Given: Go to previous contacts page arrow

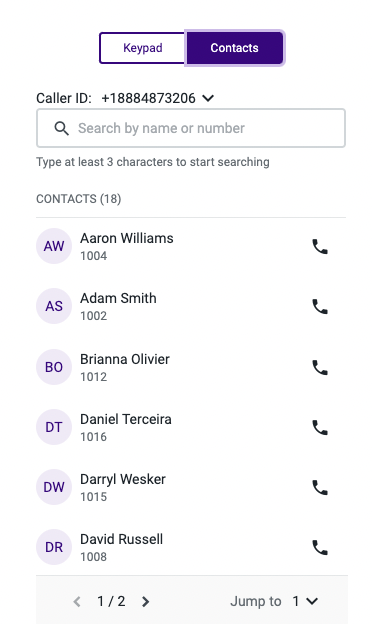Looking at the screenshot, I should [x=77, y=601].
